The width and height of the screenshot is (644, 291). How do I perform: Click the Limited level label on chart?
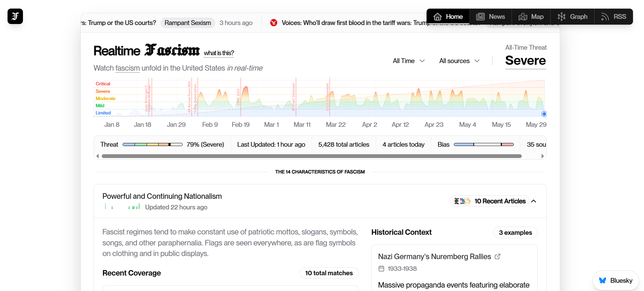pos(103,113)
